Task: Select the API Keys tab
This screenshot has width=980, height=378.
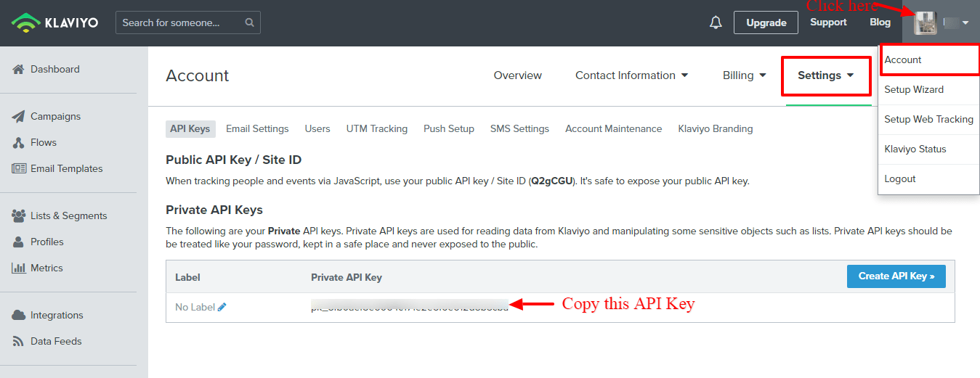Action: [x=190, y=128]
